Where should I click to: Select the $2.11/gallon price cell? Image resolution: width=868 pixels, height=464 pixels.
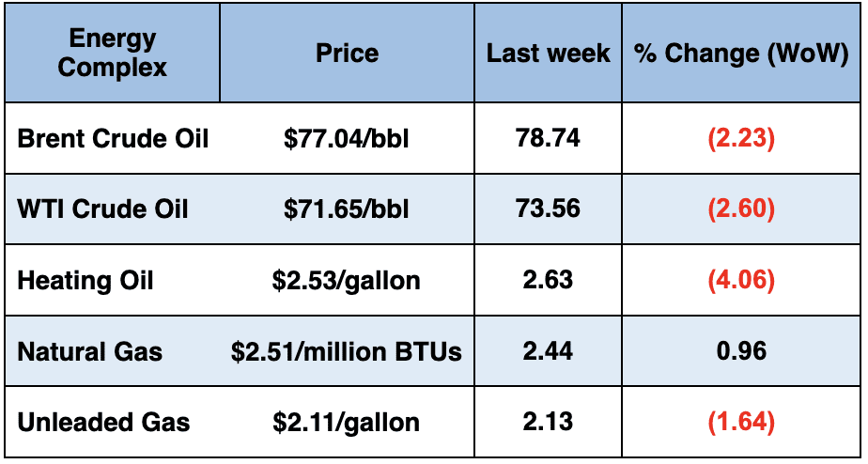click(x=347, y=422)
